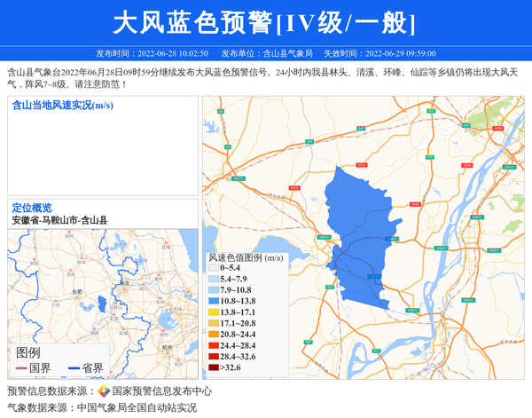The image size is (532, 418).
Task: Click the 大风蓝色预警 title banner
Action: pyautogui.click(x=265, y=22)
